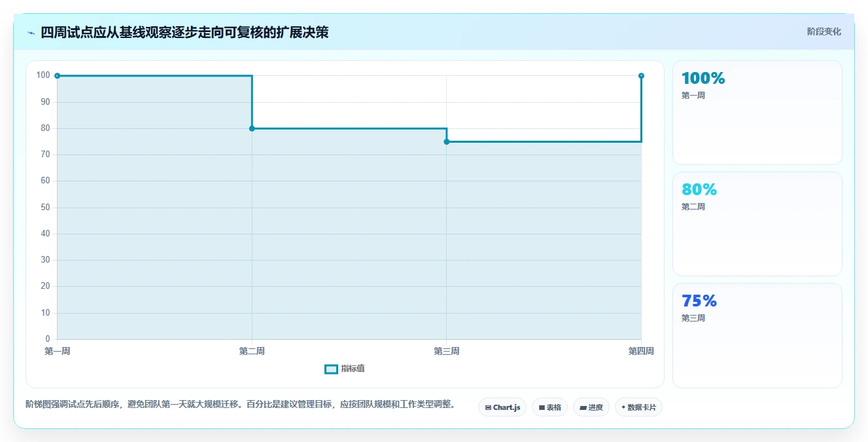Click the y-axis label 0

[48, 339]
